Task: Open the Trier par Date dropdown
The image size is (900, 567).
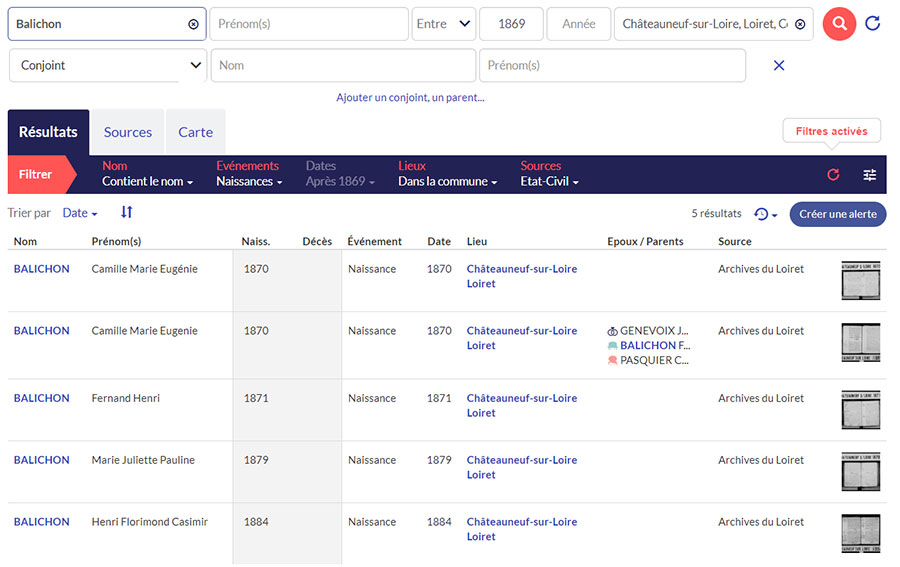Action: [80, 213]
